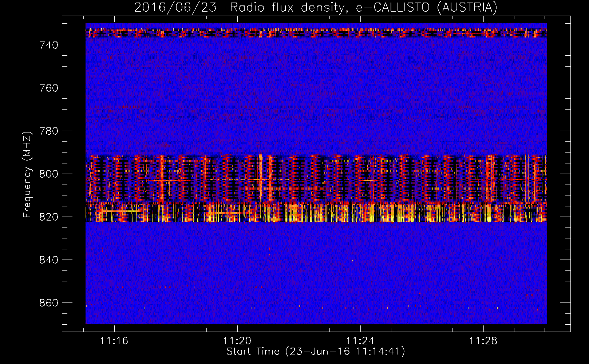Click the 860 frequency tick label
Screen dimensions: 589x364
(49, 303)
